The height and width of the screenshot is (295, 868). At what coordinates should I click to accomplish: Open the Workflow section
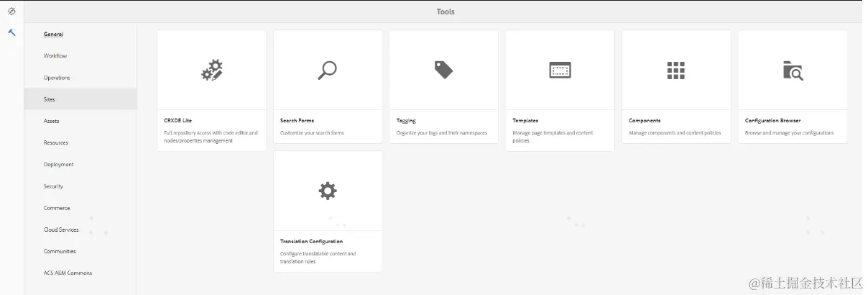coord(55,56)
